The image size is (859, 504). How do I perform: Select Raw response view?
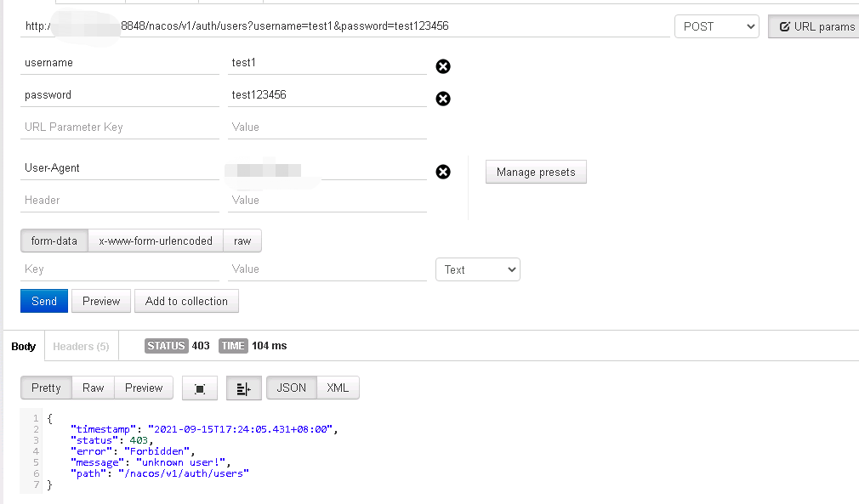(94, 388)
